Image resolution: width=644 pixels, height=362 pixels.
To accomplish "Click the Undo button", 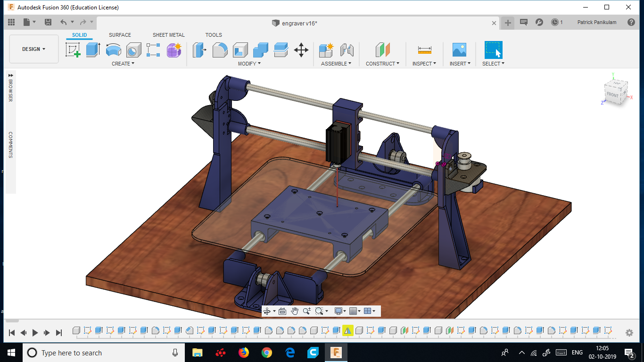I will point(64,22).
